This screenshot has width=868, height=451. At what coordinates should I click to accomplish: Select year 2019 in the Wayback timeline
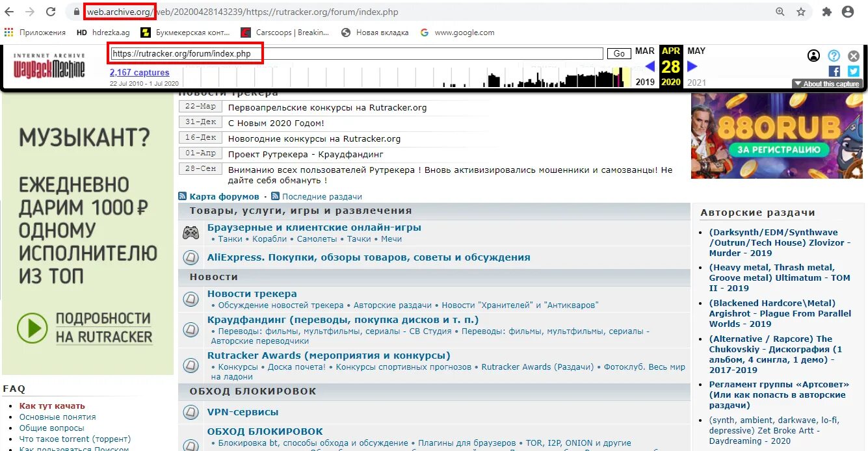point(645,82)
